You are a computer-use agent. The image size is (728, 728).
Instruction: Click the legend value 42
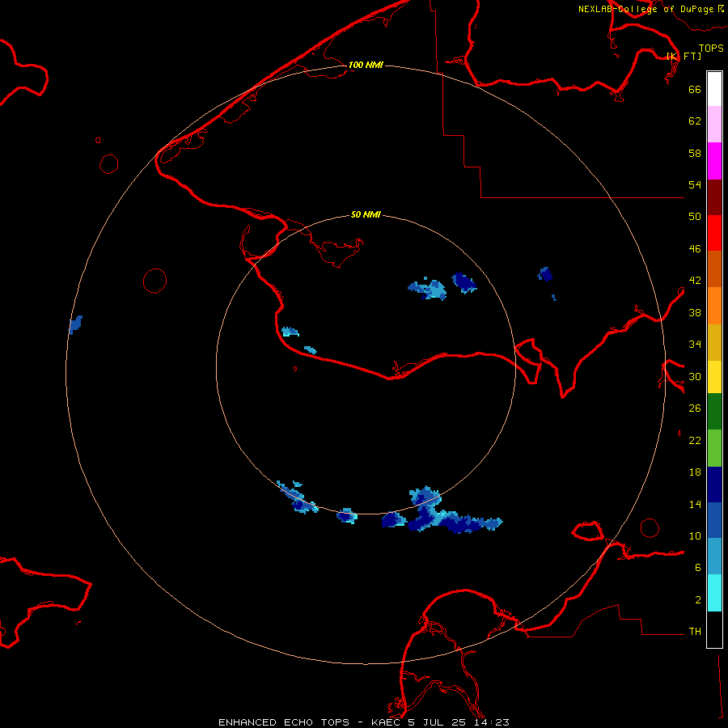tap(695, 281)
